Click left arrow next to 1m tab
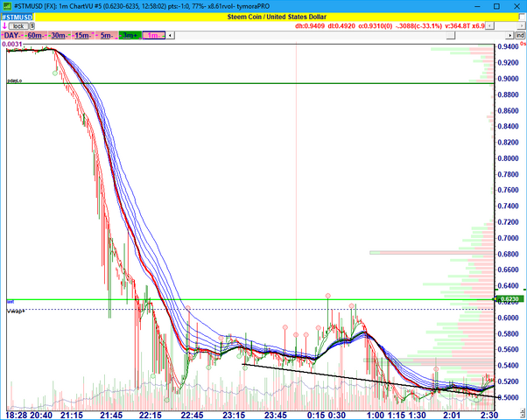The width and height of the screenshot is (527, 420). [x=171, y=35]
